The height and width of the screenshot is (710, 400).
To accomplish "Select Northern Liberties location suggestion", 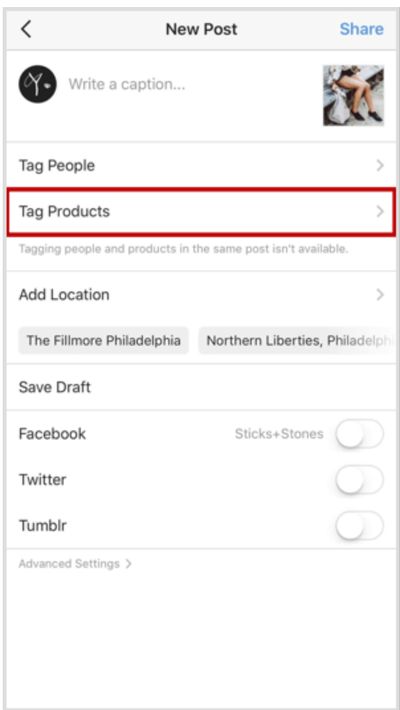I will click(297, 341).
